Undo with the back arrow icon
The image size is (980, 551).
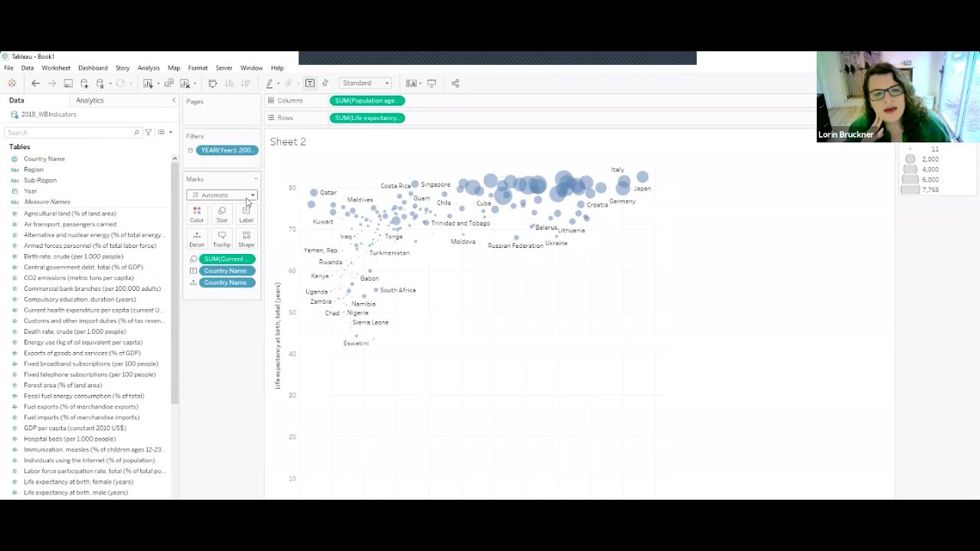[x=35, y=83]
